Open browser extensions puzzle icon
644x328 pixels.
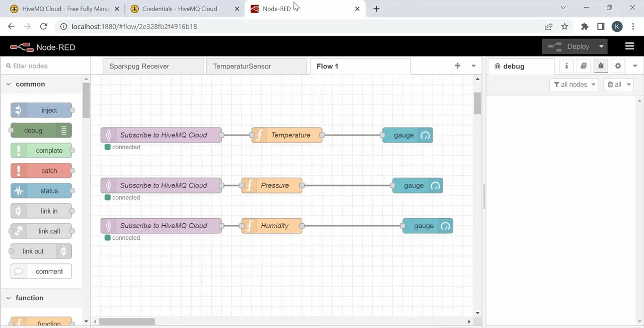click(585, 26)
